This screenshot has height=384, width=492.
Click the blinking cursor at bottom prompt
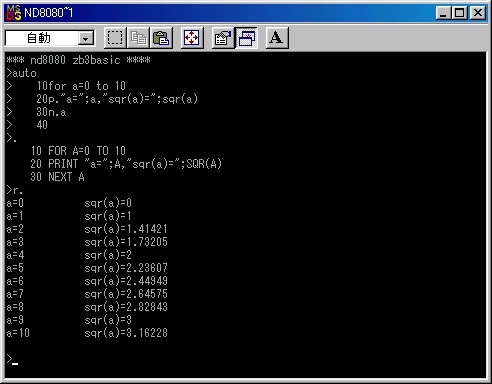pos(15,364)
